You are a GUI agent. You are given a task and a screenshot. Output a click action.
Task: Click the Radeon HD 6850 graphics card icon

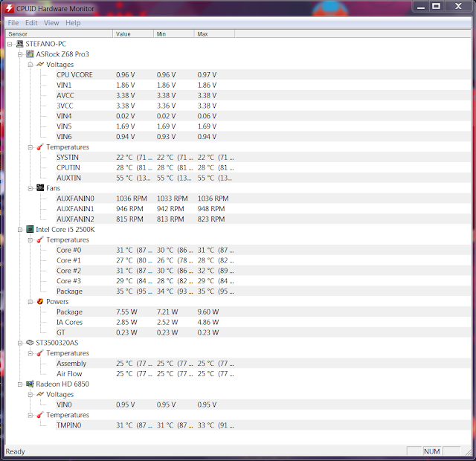point(30,384)
